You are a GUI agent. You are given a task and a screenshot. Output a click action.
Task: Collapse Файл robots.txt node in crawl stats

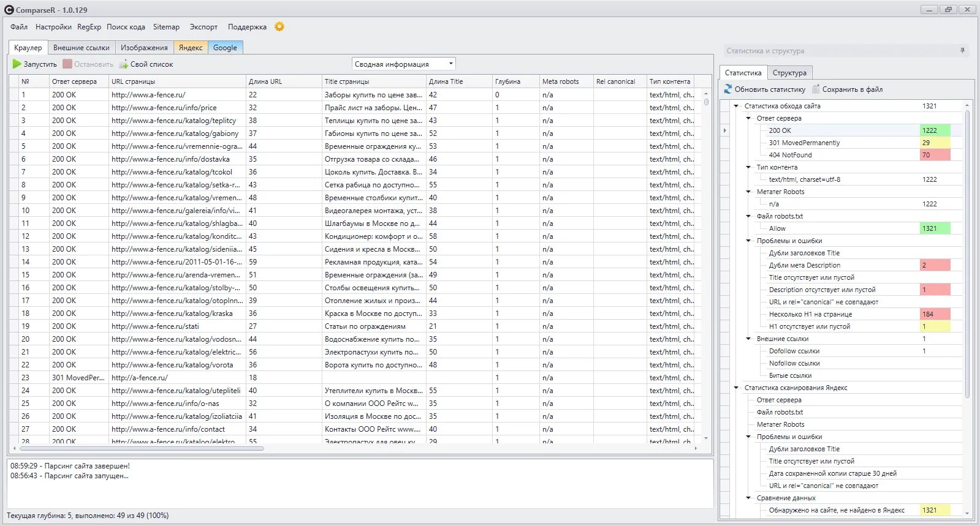749,216
